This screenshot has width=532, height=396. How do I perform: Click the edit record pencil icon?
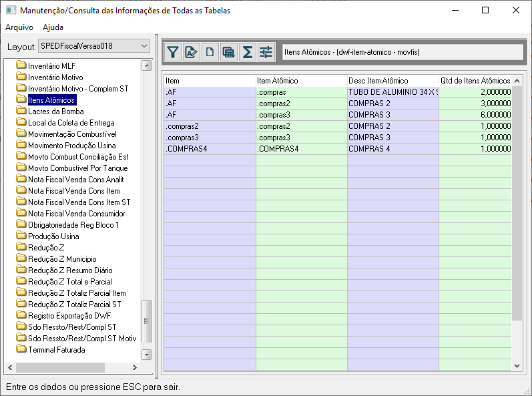coord(192,52)
